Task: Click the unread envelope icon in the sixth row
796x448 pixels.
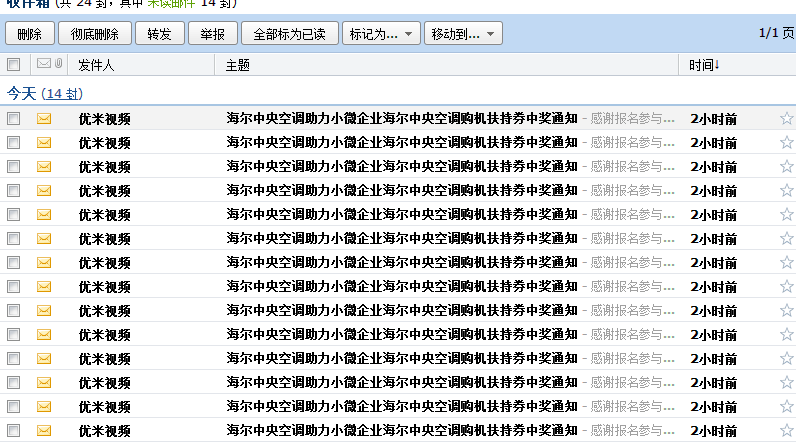Action: click(44, 238)
